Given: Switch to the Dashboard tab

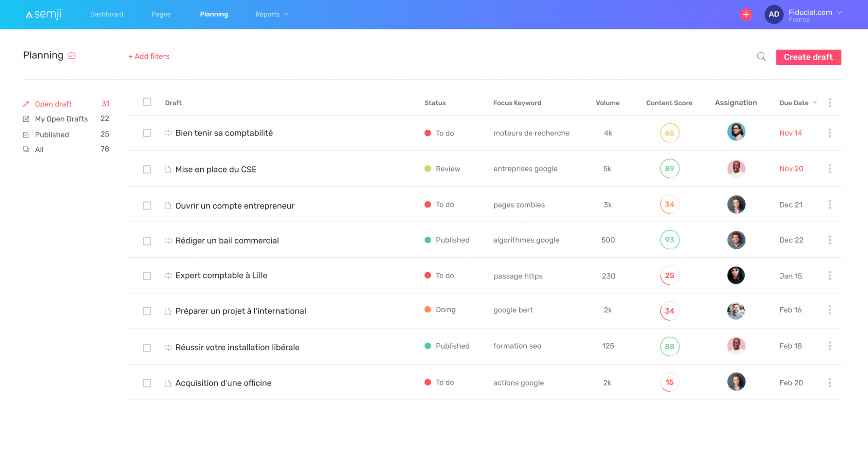Looking at the screenshot, I should tap(106, 14).
